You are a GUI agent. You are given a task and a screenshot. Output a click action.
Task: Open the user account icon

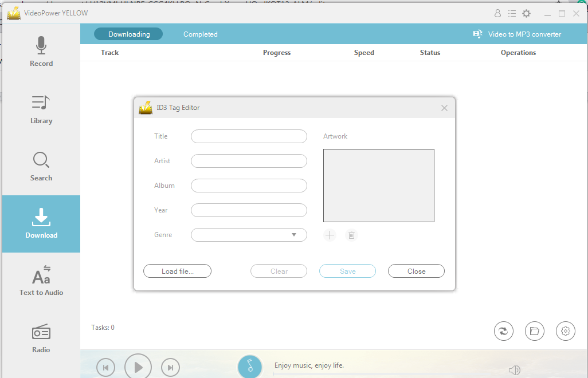click(x=497, y=13)
